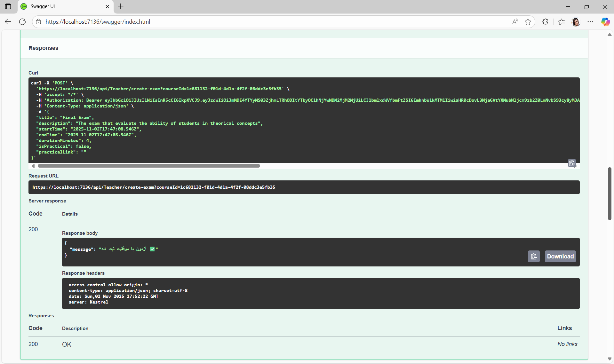Click the address bar URL
Screen dimensions: 614x364
click(98, 22)
